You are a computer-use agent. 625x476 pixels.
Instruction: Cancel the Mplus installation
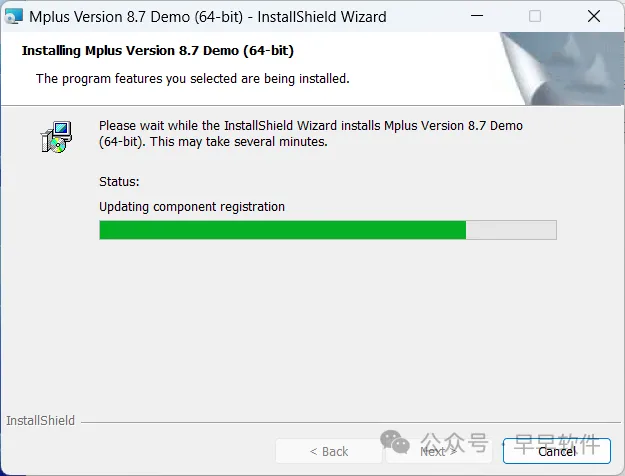pyautogui.click(x=557, y=451)
